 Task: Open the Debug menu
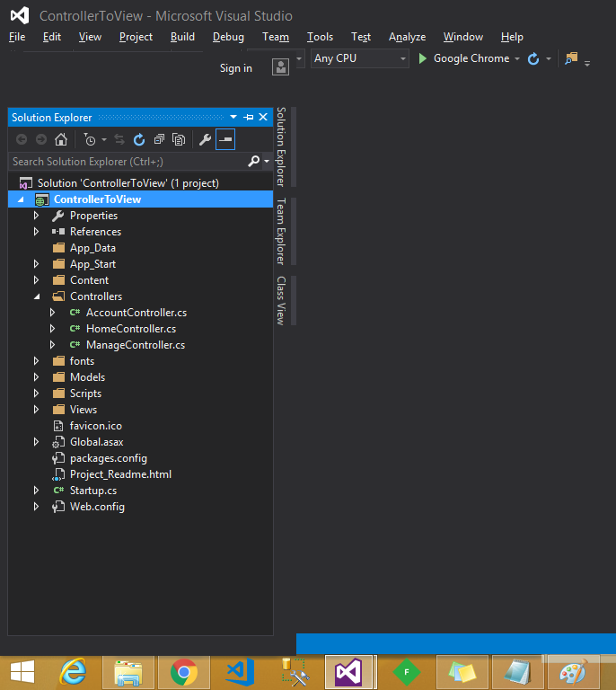coord(228,37)
